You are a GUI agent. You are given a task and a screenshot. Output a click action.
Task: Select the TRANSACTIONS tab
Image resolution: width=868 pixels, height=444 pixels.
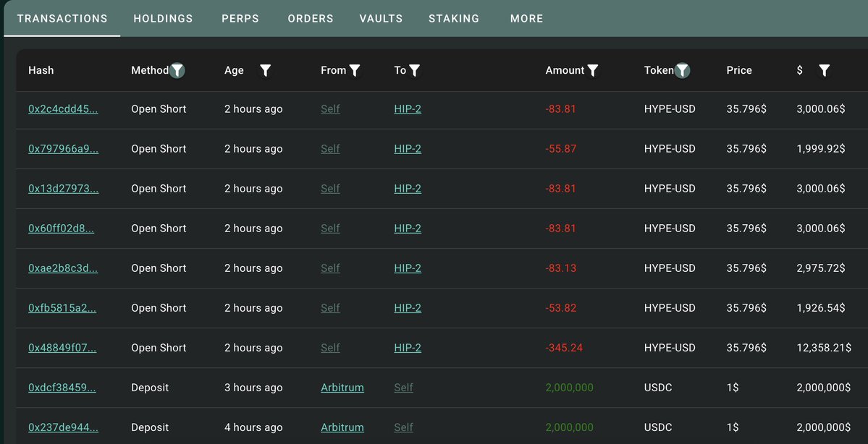click(62, 18)
